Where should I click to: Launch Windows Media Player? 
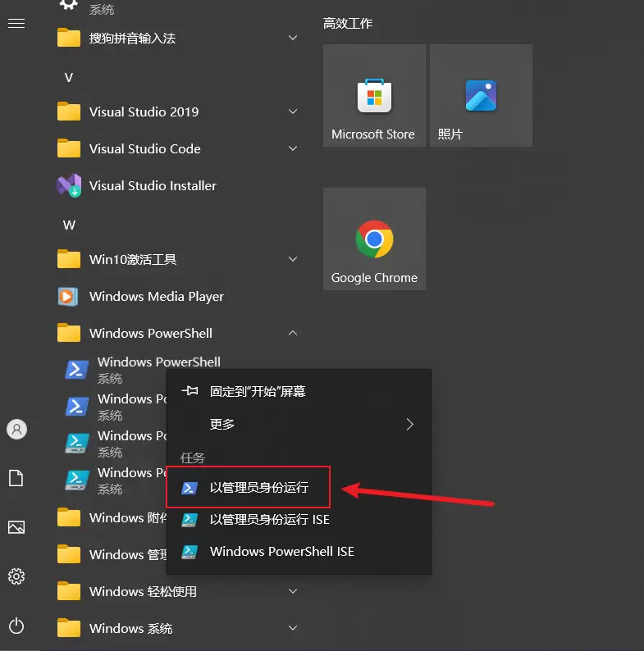[156, 297]
